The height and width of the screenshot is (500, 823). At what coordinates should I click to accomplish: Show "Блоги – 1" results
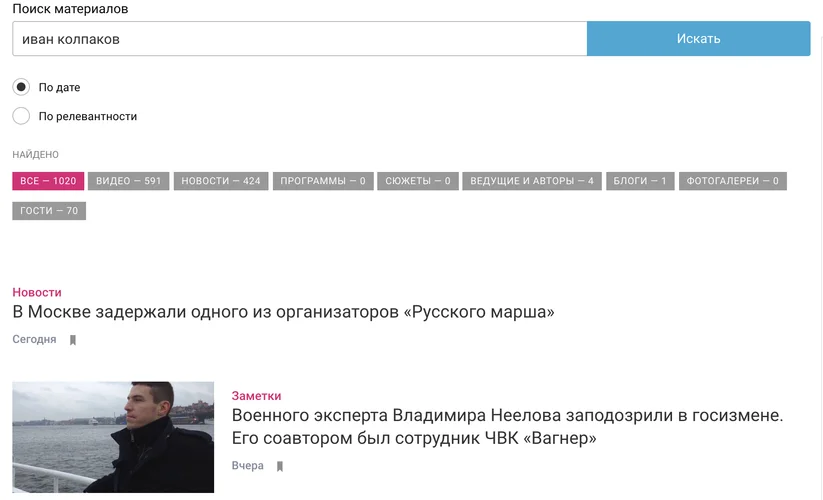[640, 181]
